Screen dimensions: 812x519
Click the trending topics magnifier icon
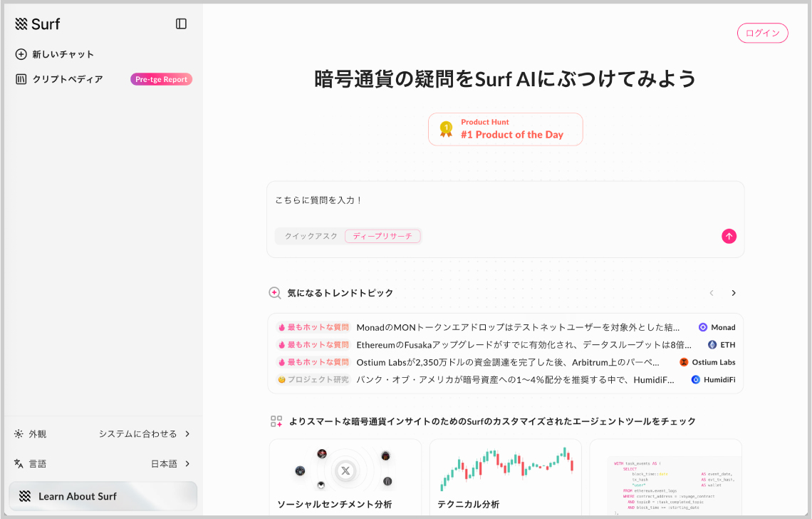[x=275, y=293]
